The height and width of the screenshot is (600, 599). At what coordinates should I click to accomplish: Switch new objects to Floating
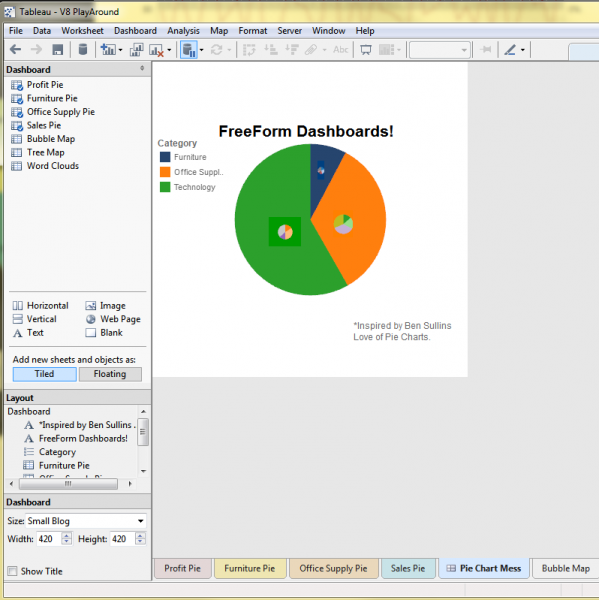click(x=110, y=374)
